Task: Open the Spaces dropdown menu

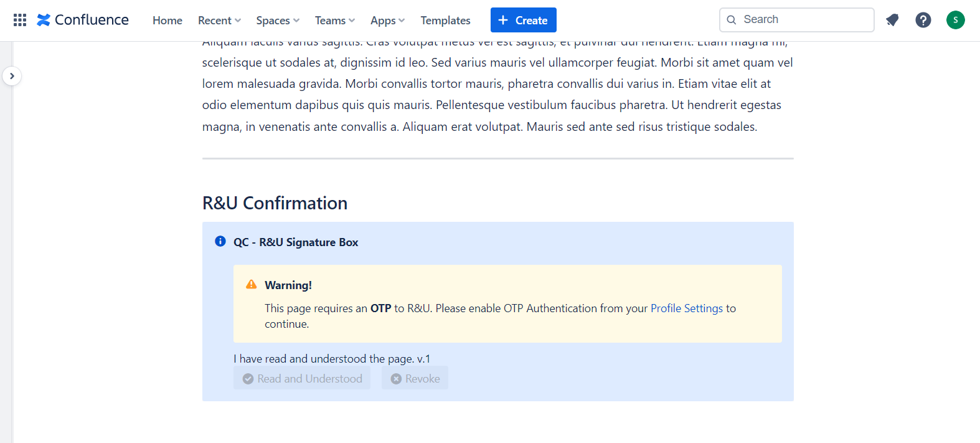Action: point(278,21)
